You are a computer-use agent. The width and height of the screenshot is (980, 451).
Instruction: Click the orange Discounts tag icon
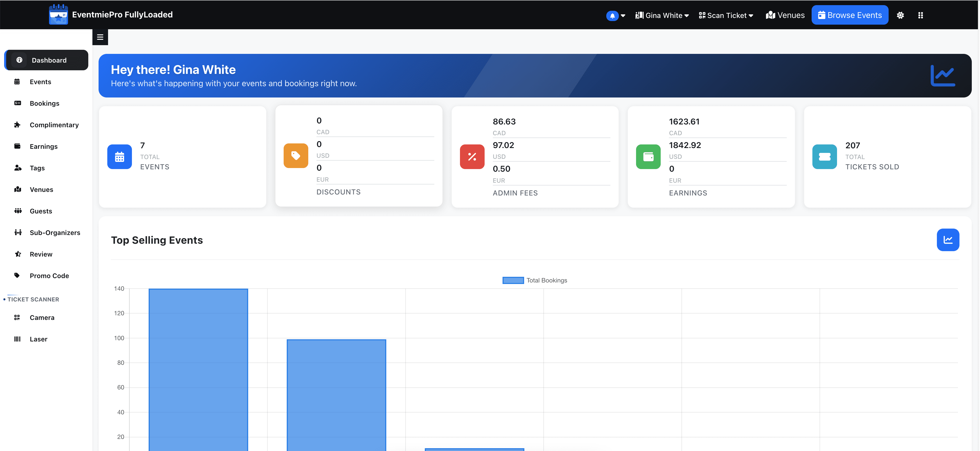(296, 155)
